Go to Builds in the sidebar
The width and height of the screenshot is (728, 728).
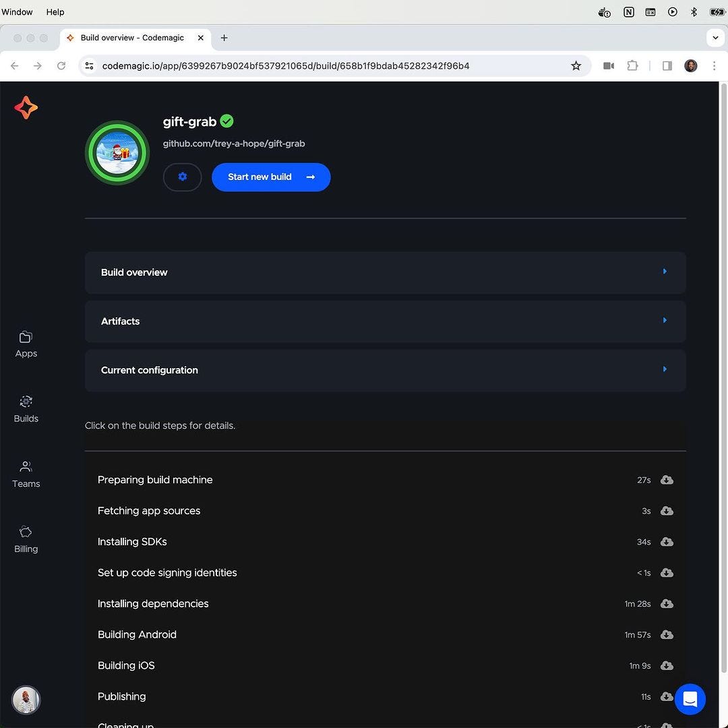coord(26,409)
